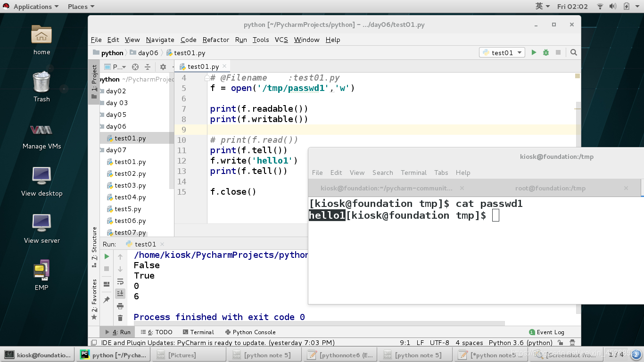
Task: Switch to the Pictures window in taskbar
Action: click(x=188, y=355)
